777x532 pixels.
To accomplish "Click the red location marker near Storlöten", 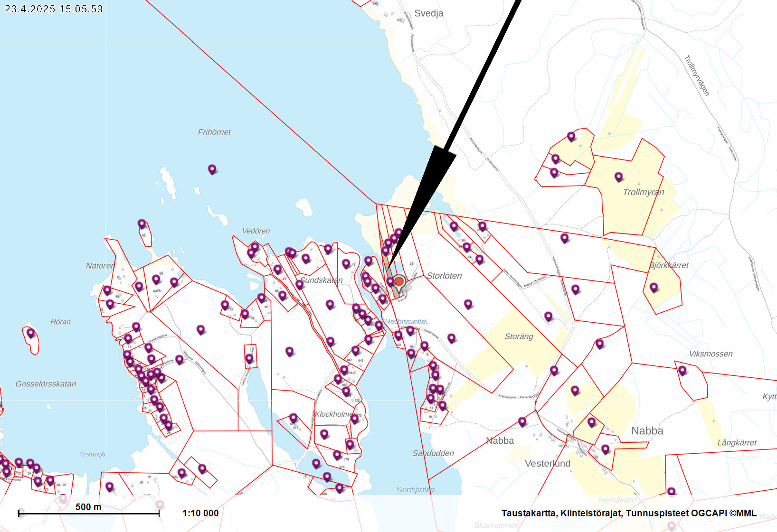I will coord(399,282).
